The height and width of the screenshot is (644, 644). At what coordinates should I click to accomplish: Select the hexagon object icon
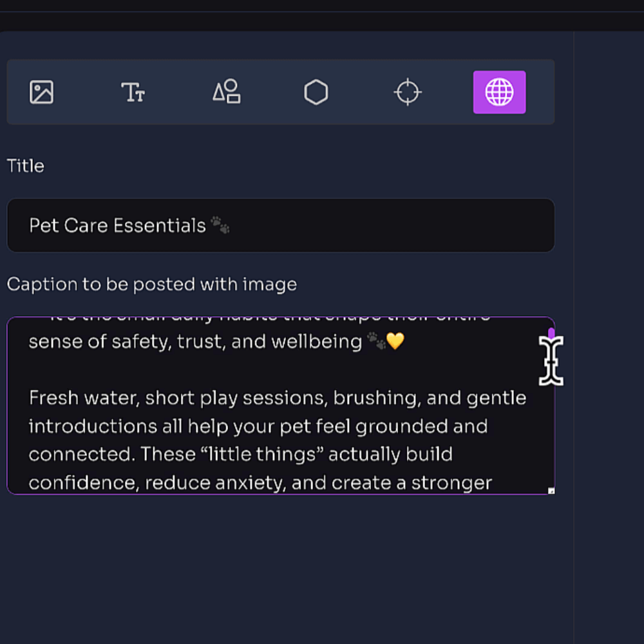click(x=316, y=92)
